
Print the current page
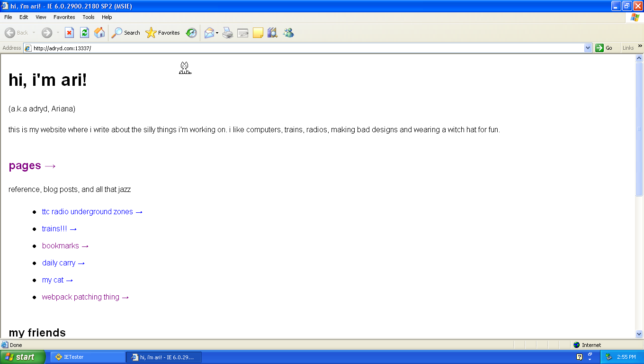pos(228,32)
